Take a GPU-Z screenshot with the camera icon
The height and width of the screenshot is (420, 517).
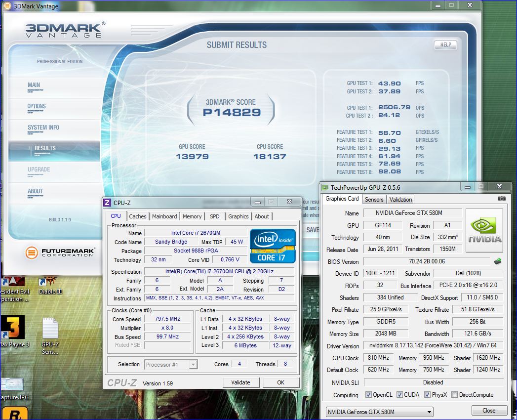[x=502, y=199]
